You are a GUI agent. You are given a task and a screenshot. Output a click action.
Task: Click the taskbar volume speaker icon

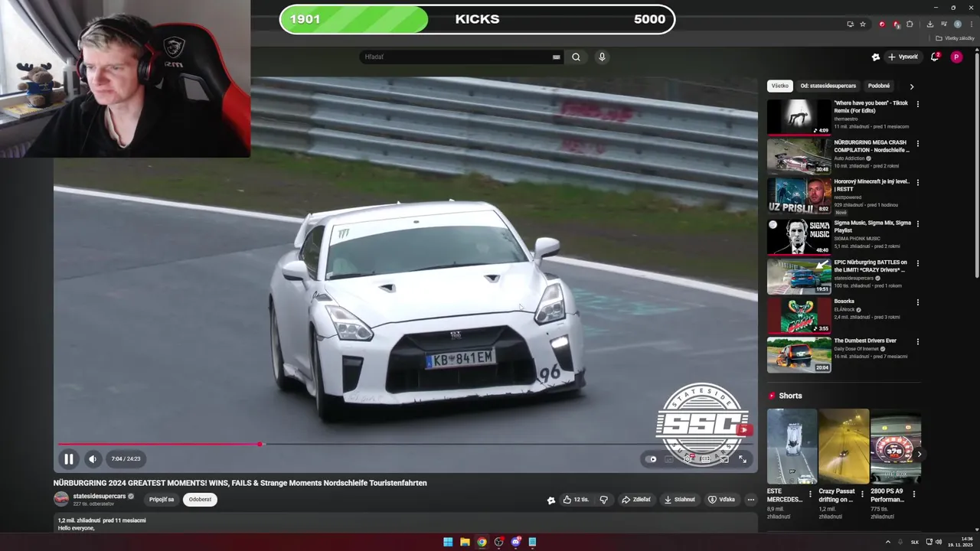939,542
